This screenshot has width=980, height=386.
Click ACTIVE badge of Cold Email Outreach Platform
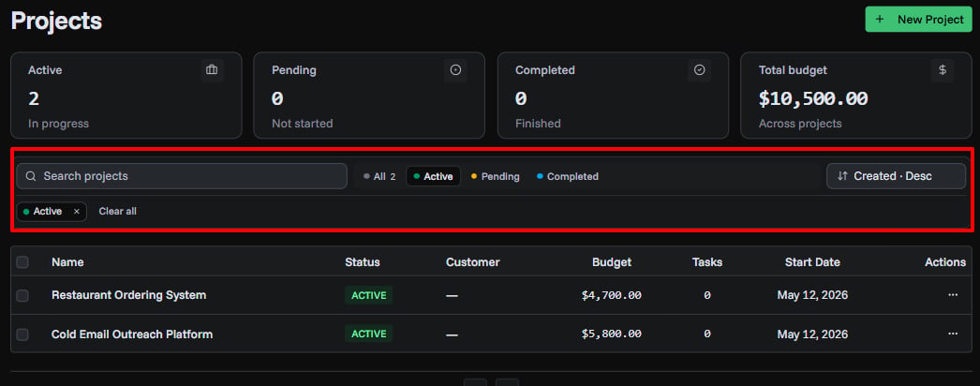(x=369, y=334)
